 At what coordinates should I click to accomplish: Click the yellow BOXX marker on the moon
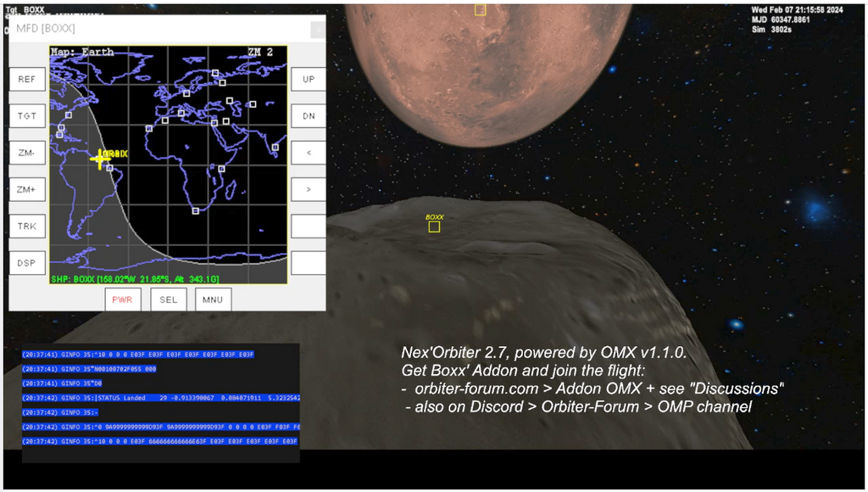435,226
